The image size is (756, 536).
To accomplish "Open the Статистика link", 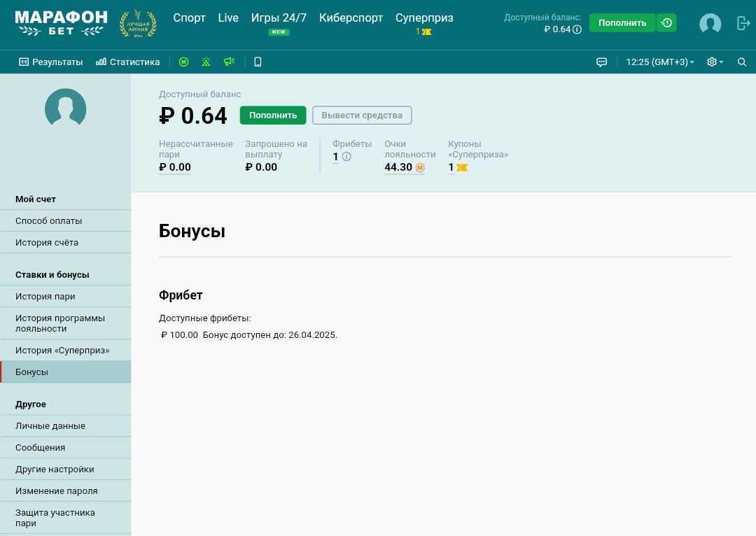I will (128, 62).
